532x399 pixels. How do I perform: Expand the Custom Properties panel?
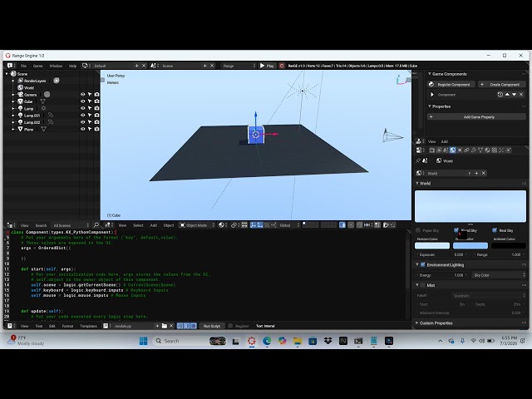pyautogui.click(x=436, y=323)
